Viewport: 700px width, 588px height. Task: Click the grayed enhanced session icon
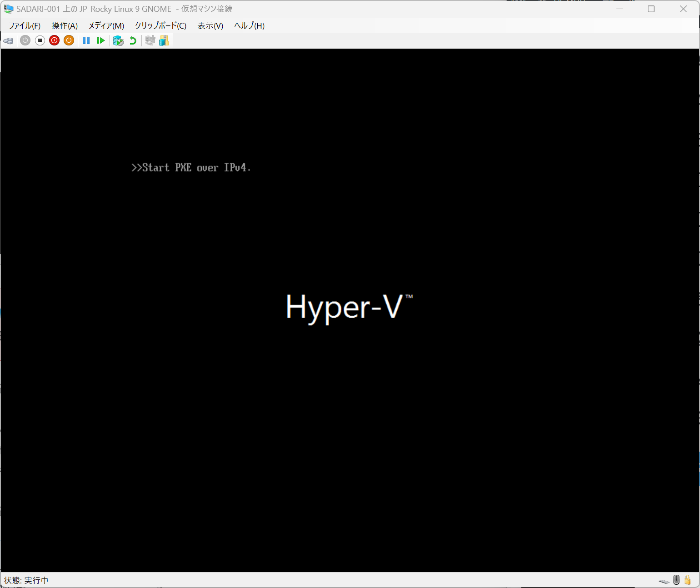(150, 40)
